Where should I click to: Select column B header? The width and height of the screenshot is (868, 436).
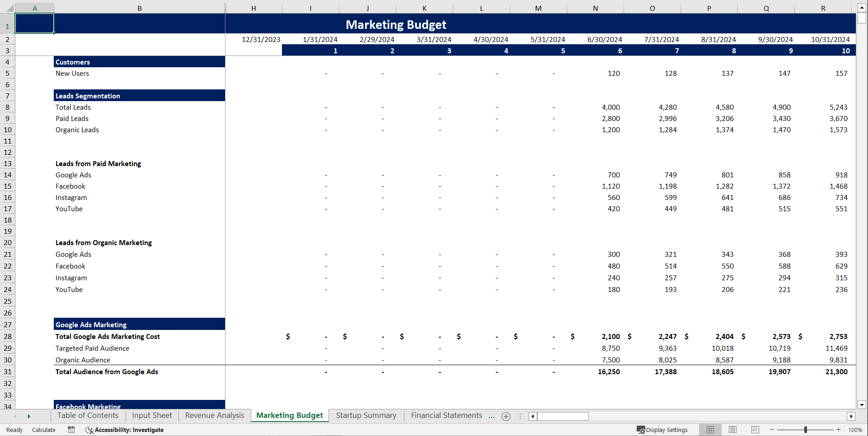[140, 8]
